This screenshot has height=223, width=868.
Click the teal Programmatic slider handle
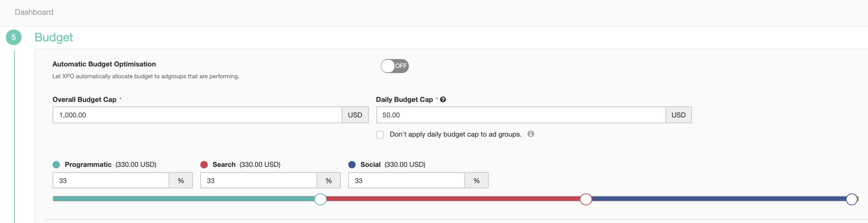click(321, 199)
